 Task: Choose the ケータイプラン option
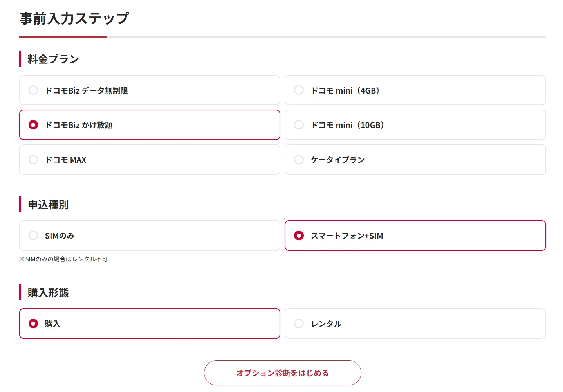(415, 160)
